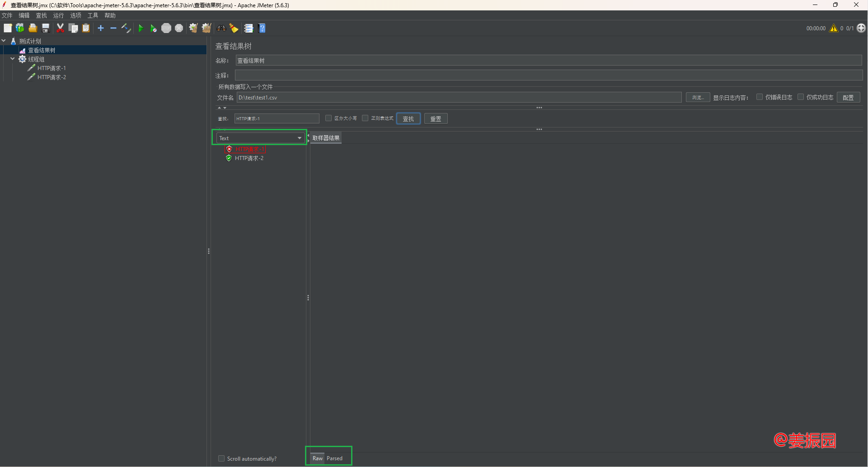
Task: Open the log viewer warning icon
Action: point(834,28)
